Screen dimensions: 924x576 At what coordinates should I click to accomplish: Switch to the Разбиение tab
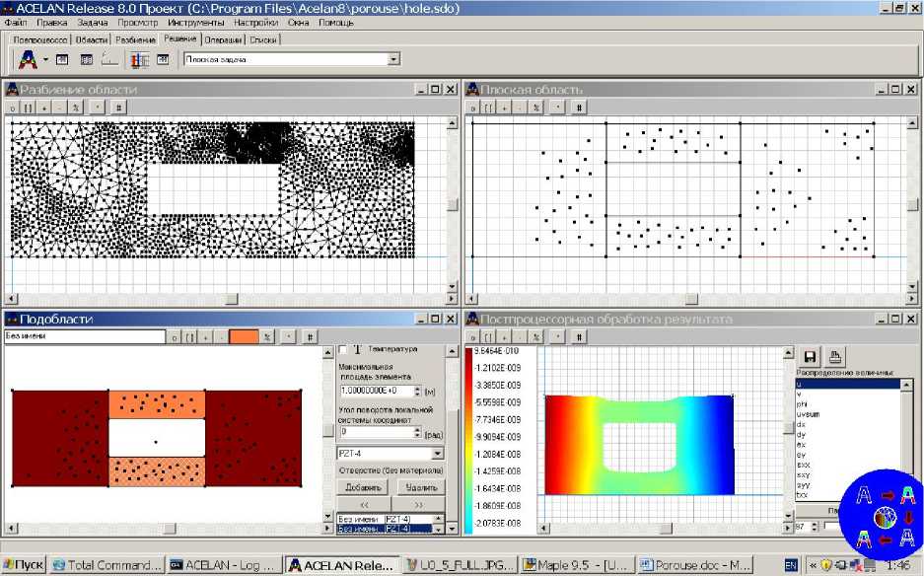[135, 39]
